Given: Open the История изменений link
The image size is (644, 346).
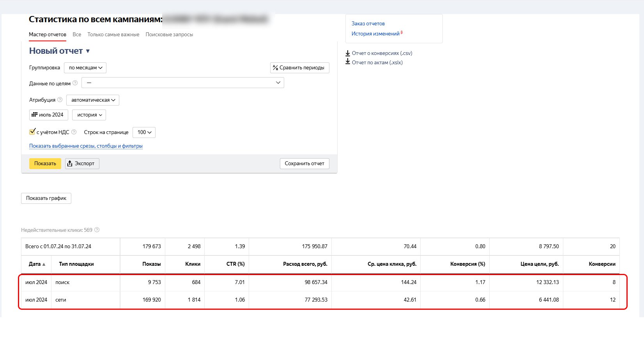Looking at the screenshot, I should pyautogui.click(x=375, y=34).
